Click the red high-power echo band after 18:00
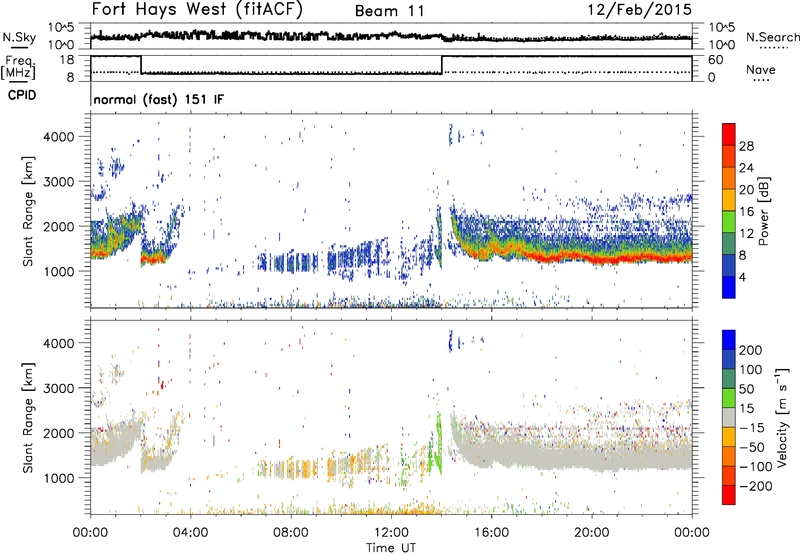The width and height of the screenshot is (800, 554). (x=612, y=257)
